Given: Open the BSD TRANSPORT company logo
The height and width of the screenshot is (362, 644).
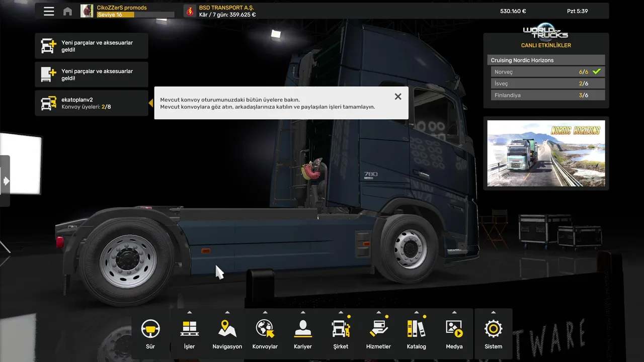Looking at the screenshot, I should click(x=190, y=11).
